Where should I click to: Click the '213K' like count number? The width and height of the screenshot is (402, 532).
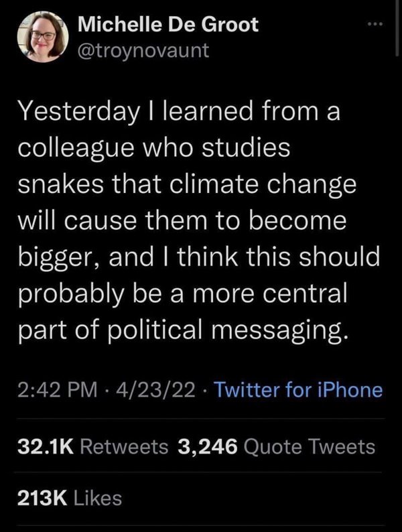coord(42,498)
